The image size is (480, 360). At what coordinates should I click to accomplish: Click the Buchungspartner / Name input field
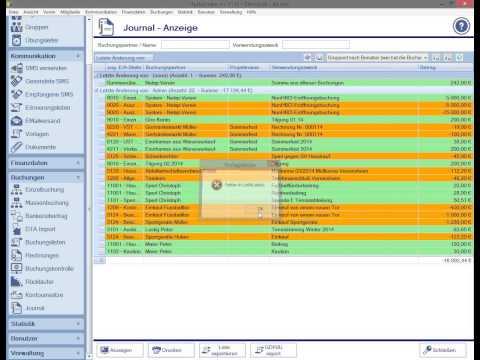[x=195, y=45]
